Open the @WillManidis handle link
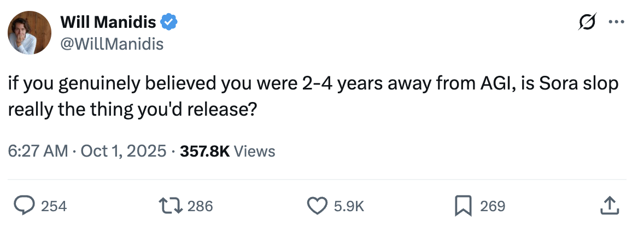 [x=112, y=43]
